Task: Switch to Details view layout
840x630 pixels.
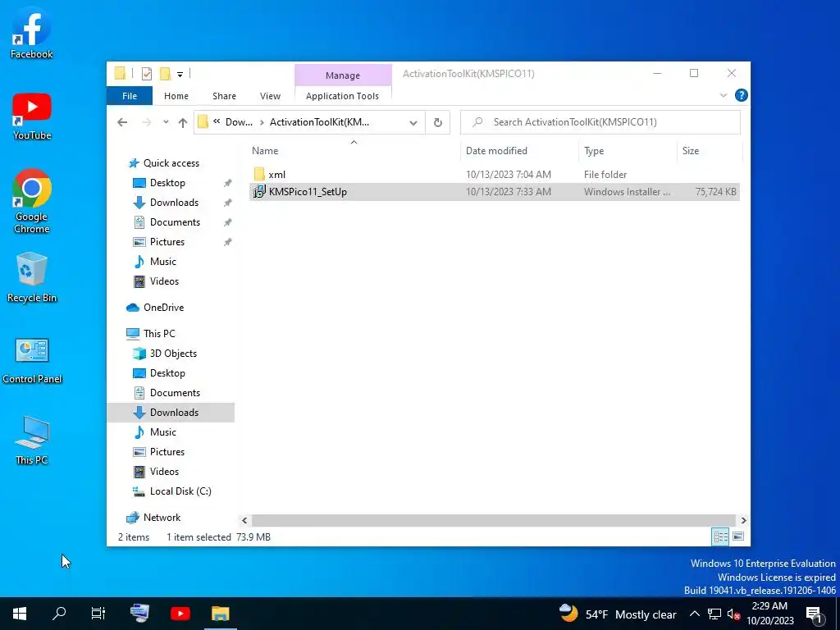Action: 720,536
